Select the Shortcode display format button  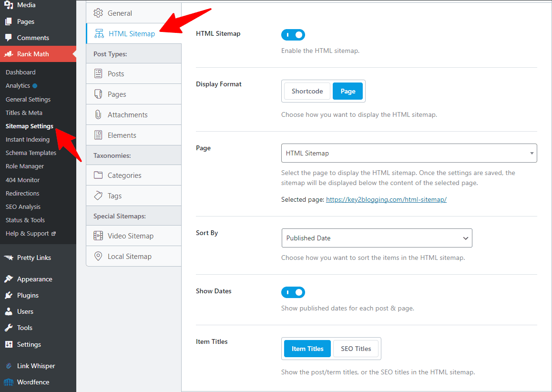point(307,91)
